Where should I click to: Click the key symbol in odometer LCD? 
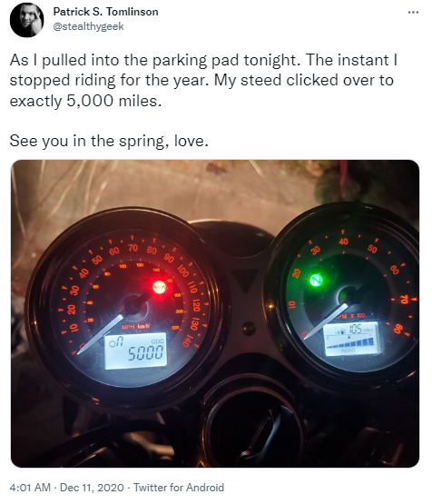pyautogui.click(x=115, y=343)
